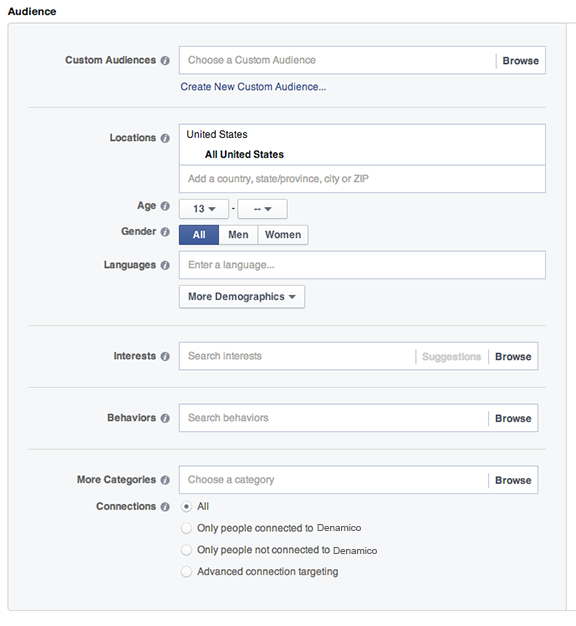Open the maximum age dropdown

262,209
